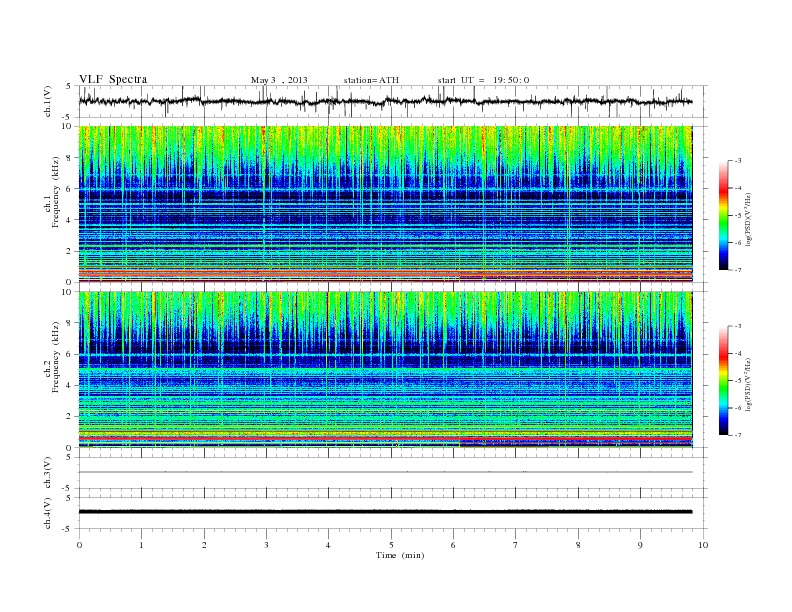
Task: Click time axis tick label "7"
Action: (516, 545)
